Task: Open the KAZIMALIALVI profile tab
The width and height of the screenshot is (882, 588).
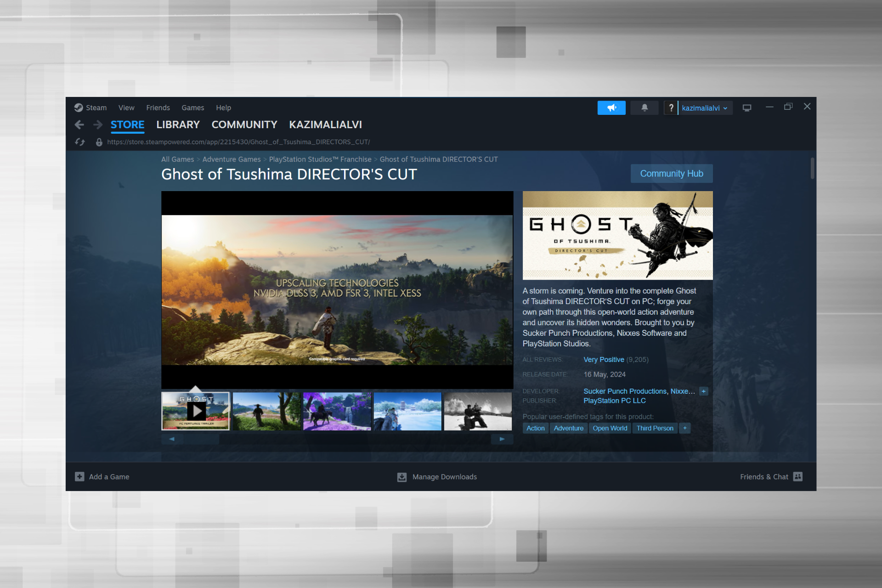Action: 325,124
